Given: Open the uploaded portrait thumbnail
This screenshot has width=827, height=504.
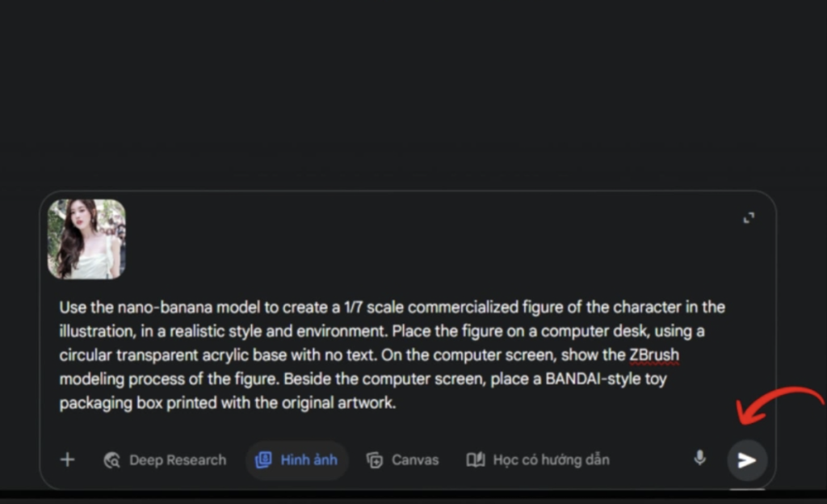Looking at the screenshot, I should (86, 239).
